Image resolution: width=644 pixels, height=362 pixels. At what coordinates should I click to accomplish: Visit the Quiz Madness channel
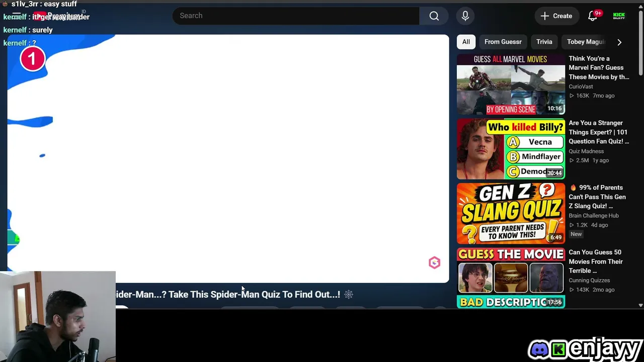(586, 151)
